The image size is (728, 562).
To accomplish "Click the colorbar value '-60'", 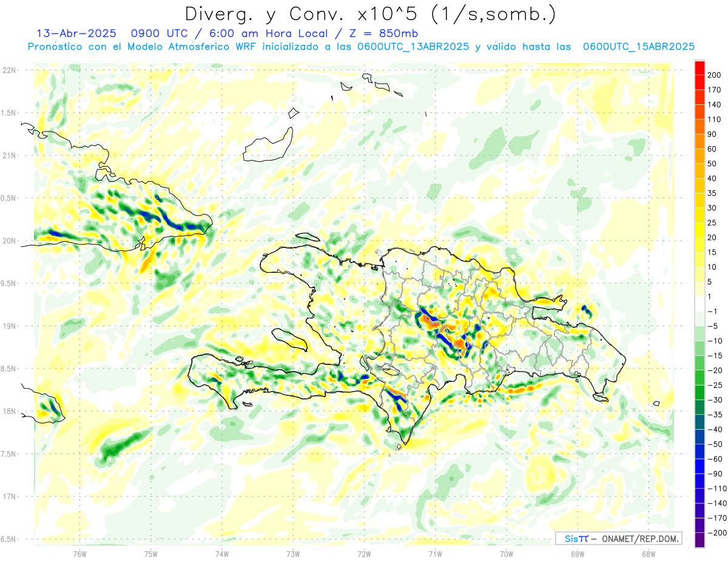I will (715, 459).
